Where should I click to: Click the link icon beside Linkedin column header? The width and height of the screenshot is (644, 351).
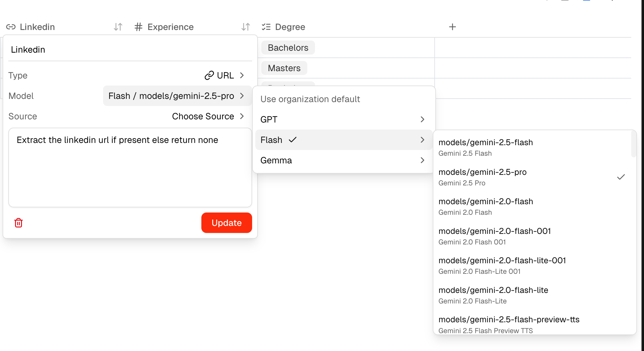tap(11, 27)
